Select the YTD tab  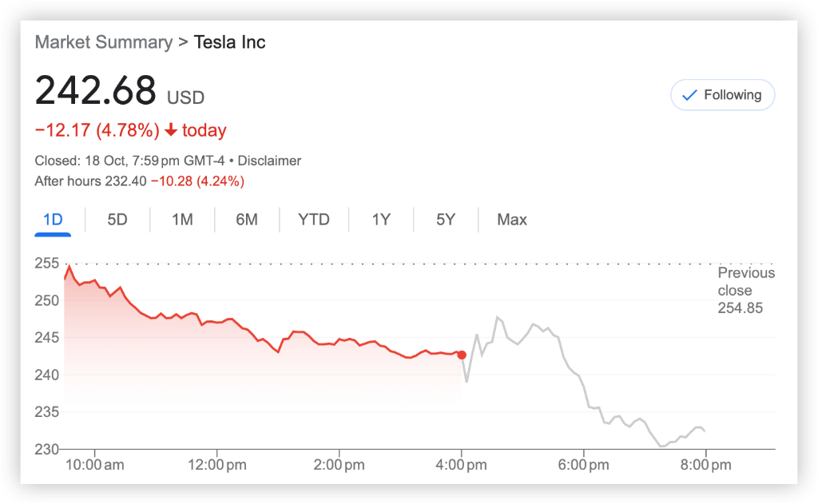[x=314, y=220]
